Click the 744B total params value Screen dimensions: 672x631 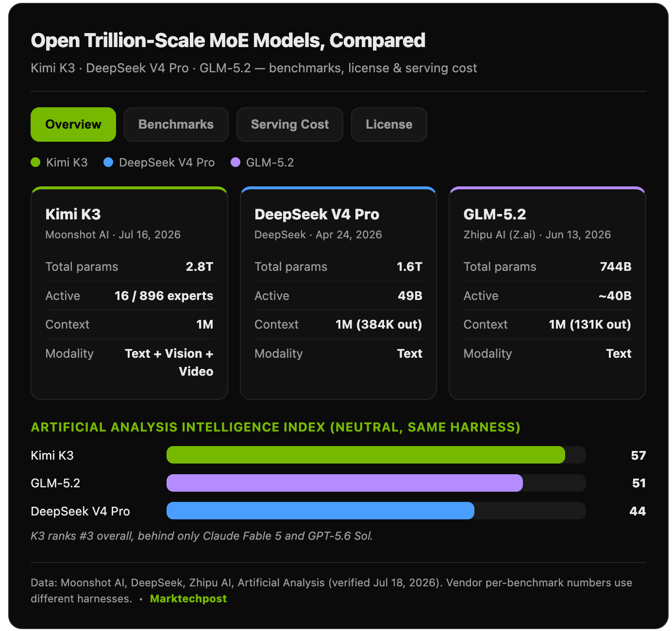(x=616, y=266)
